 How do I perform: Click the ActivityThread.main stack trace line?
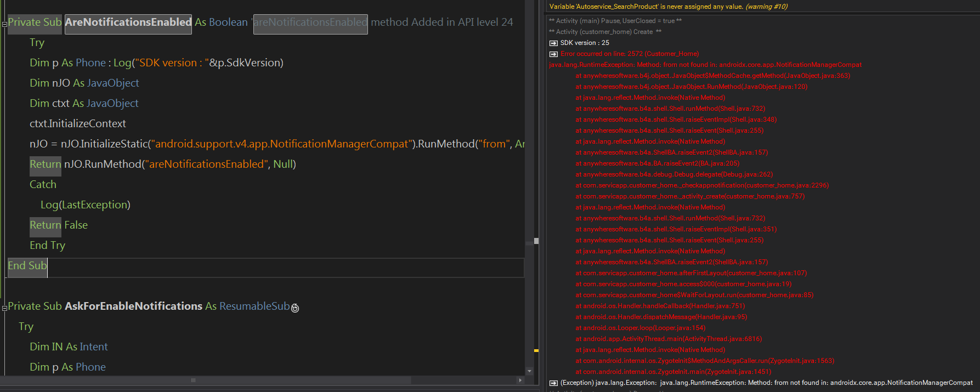669,339
